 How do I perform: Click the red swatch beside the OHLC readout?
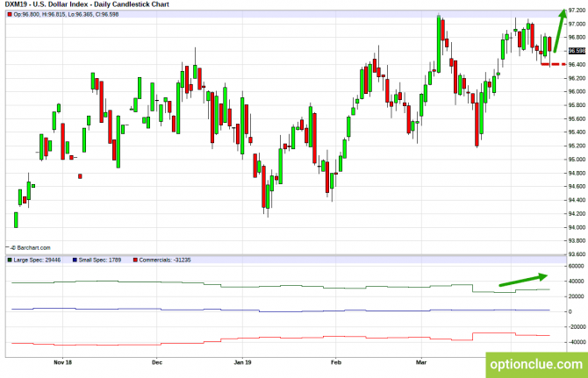pyautogui.click(x=10, y=15)
